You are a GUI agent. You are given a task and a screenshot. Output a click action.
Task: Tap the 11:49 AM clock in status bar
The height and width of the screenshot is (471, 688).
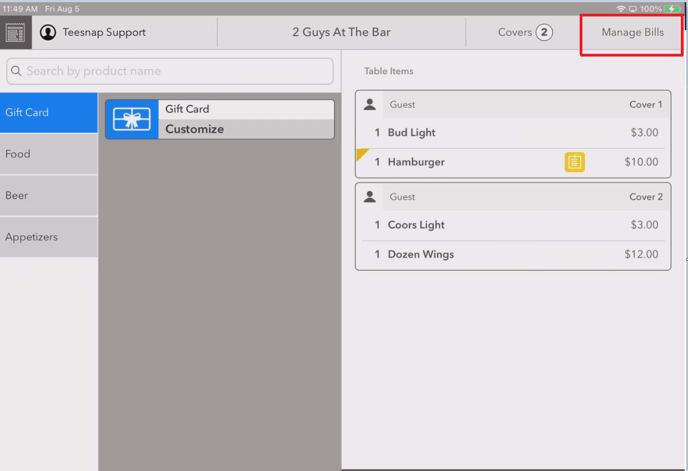20,9
